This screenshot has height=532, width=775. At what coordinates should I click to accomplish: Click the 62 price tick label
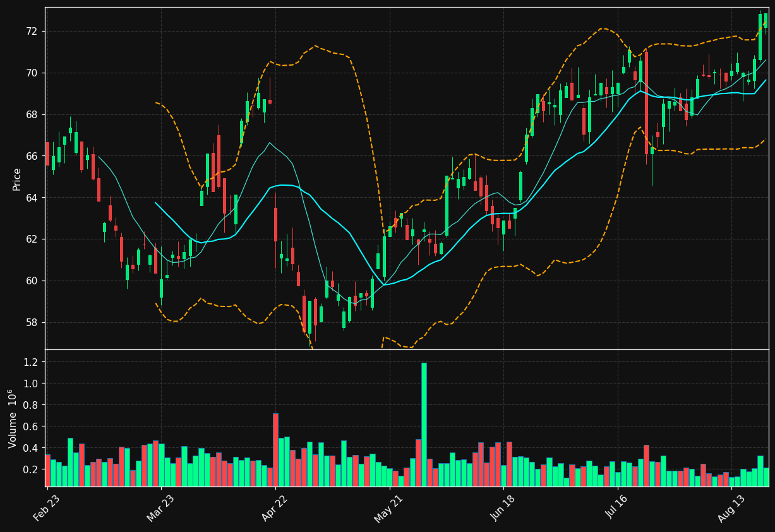pos(33,239)
